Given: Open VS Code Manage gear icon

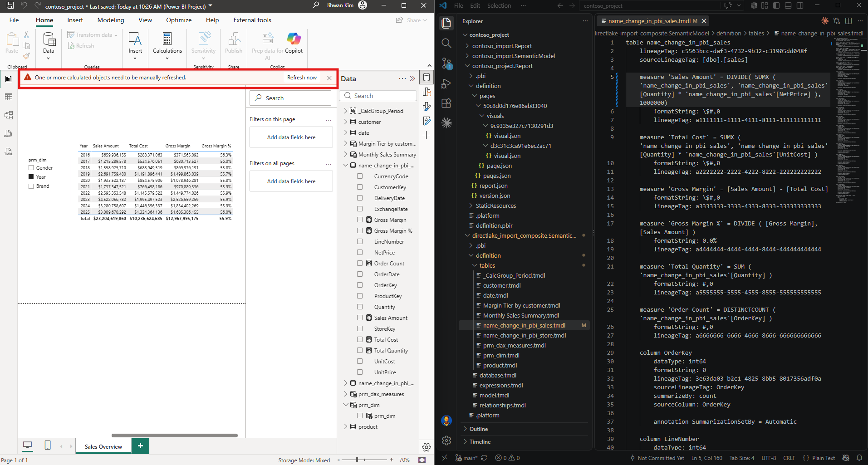Looking at the screenshot, I should 446,441.
